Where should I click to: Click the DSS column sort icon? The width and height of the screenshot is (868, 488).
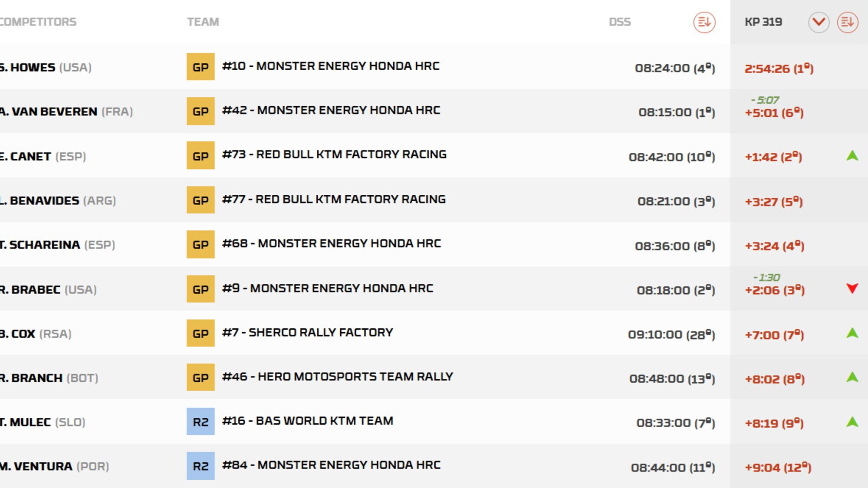[x=704, y=22]
